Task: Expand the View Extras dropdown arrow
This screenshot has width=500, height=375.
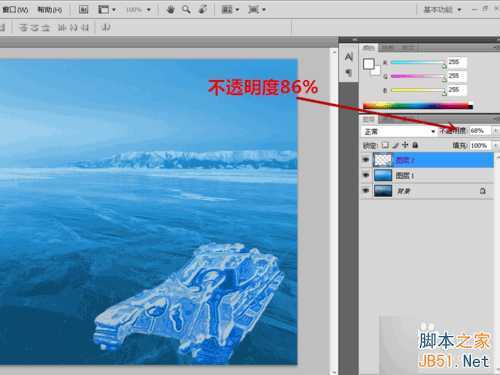Action: point(114,10)
